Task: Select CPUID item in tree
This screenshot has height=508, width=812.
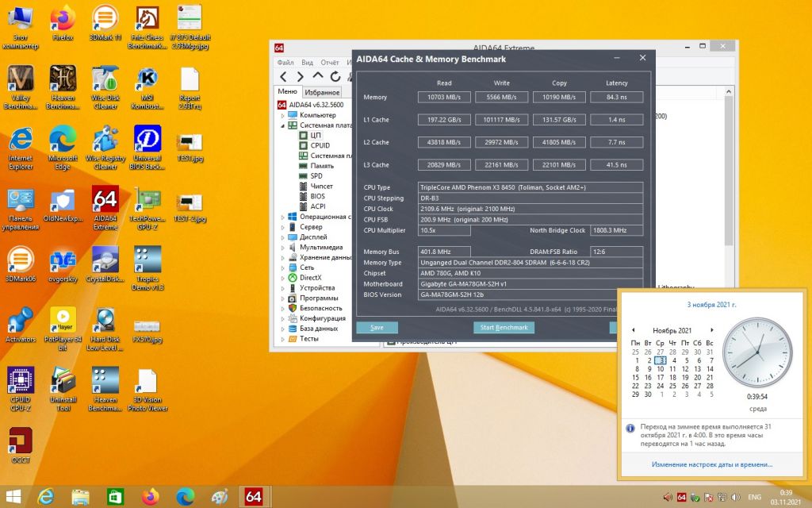Action: point(320,146)
